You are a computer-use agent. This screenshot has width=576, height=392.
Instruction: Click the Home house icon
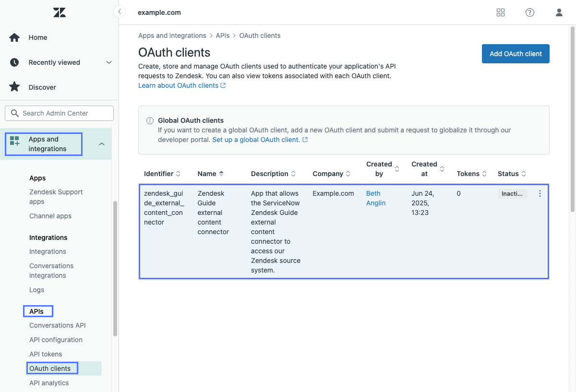click(14, 37)
